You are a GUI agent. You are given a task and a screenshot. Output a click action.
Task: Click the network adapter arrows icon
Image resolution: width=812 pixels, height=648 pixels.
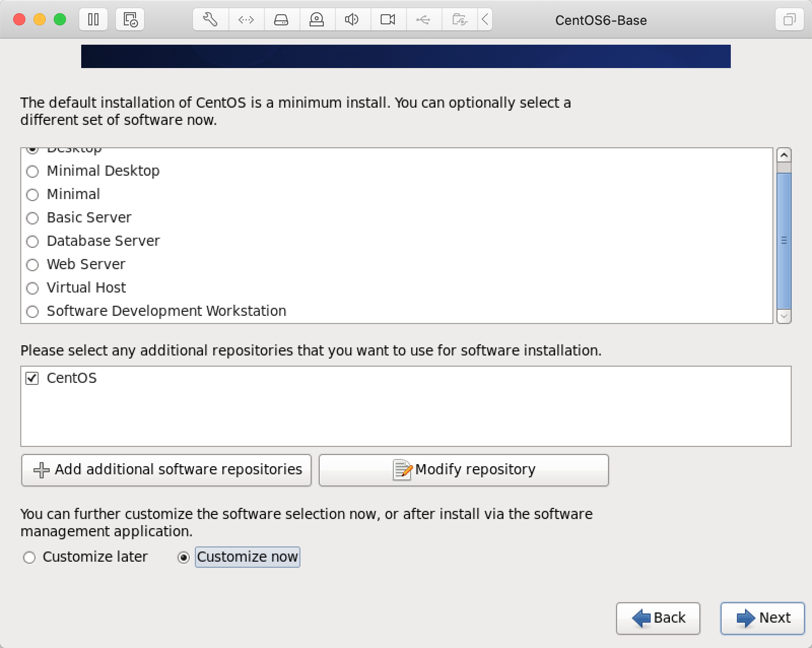[x=246, y=20]
